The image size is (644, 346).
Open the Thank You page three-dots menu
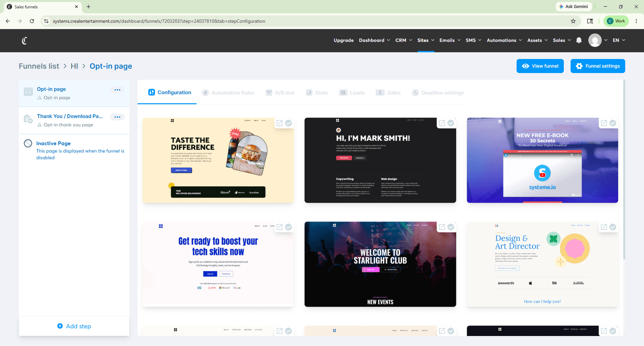click(117, 117)
